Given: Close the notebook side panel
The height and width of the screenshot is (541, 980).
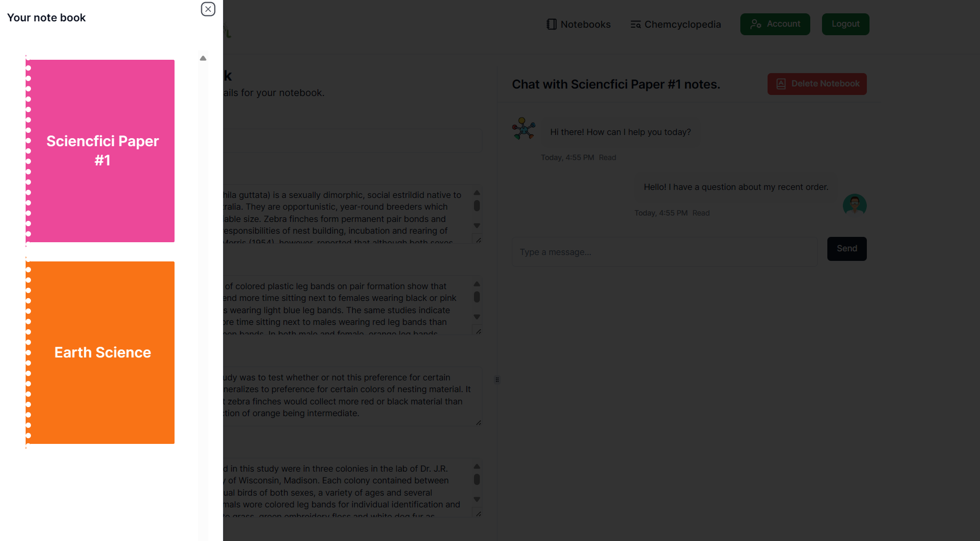Looking at the screenshot, I should pos(208,9).
